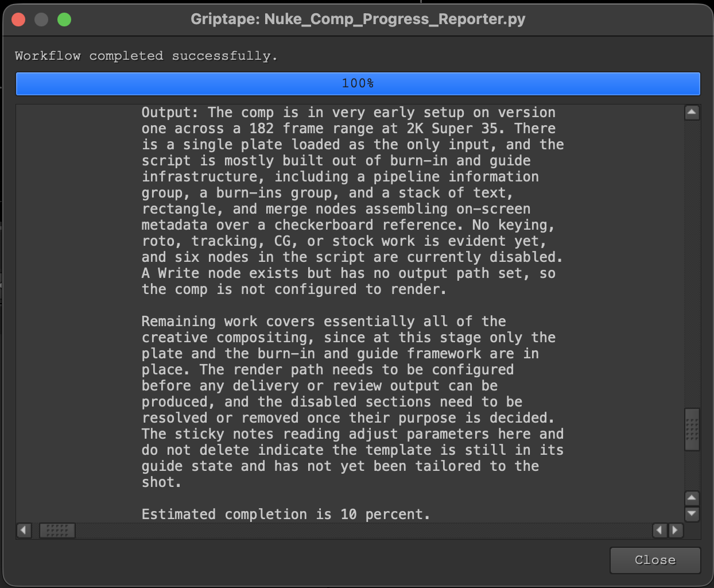Click the green zoom window button
Image resolution: width=714 pixels, height=588 pixels.
tap(64, 20)
